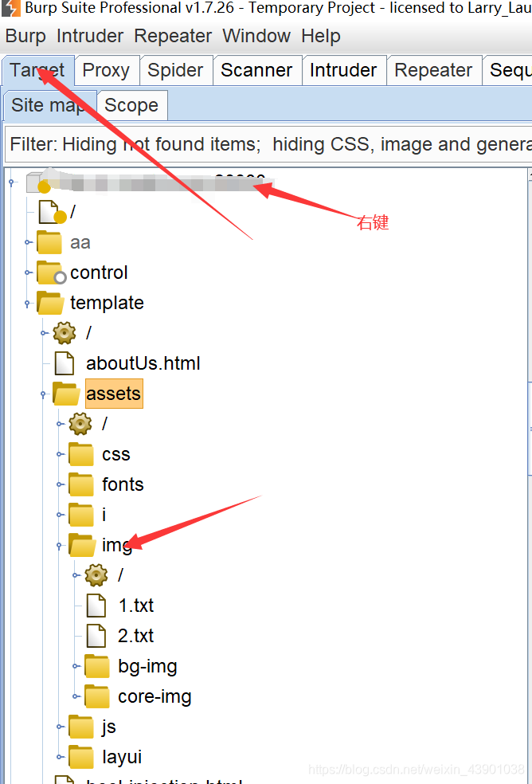Click the control folder icon
Viewport: 532px width, 784px height.
click(x=50, y=272)
